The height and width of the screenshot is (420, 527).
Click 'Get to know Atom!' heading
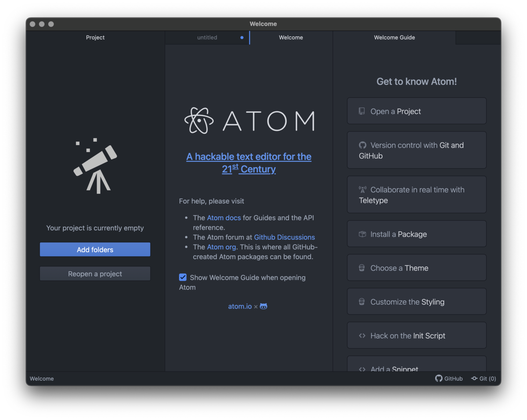[417, 81]
